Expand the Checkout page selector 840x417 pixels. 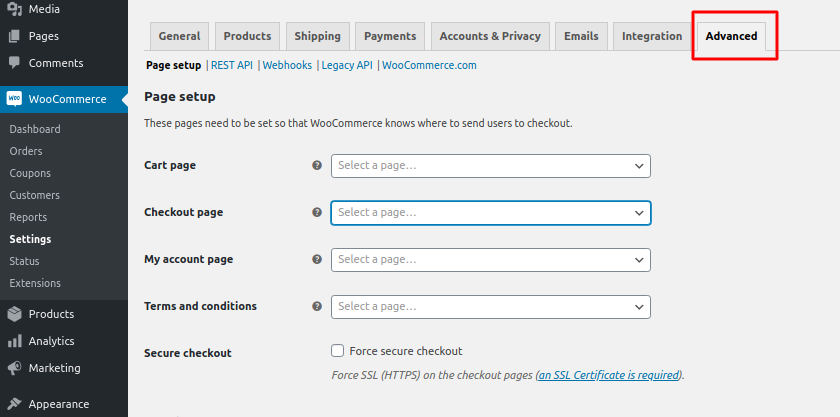490,213
